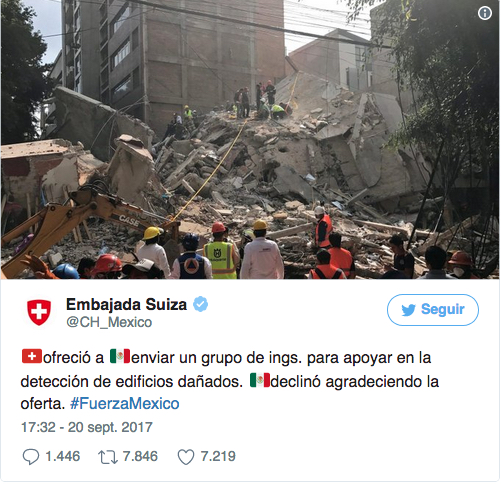The height and width of the screenshot is (484, 501).
Task: Open the @CH_Mexico handle
Action: (x=109, y=322)
